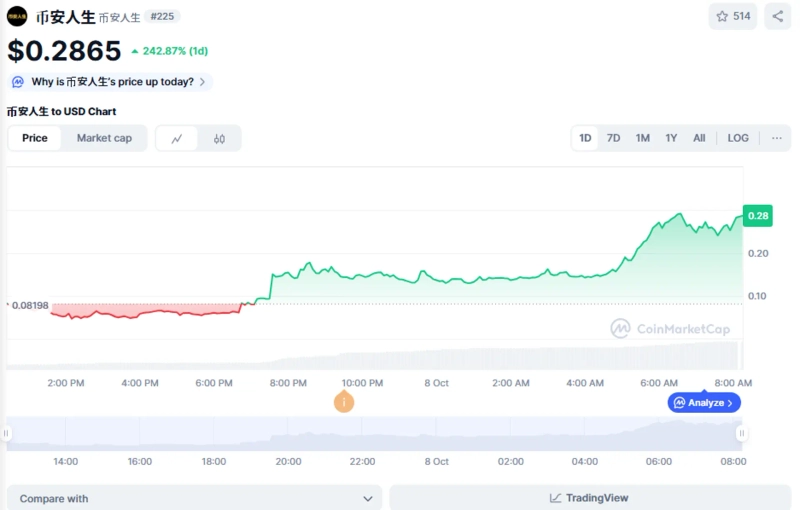Screen dimensions: 800x510
Task: Open the TradingView chart button
Action: 589,498
